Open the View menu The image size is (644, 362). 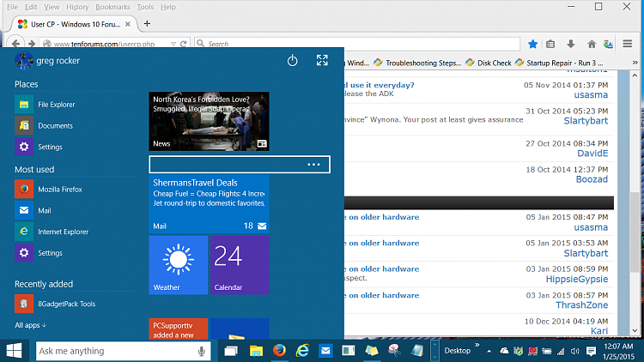[x=52, y=7]
